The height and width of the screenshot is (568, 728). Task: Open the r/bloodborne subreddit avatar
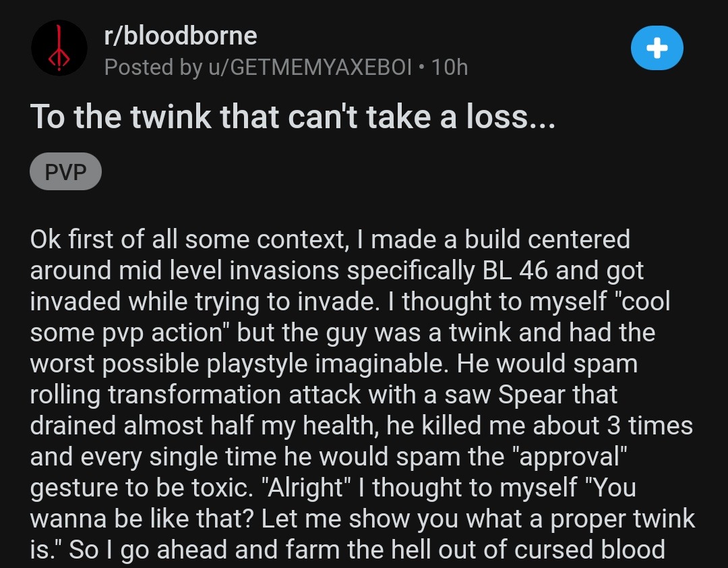pos(59,48)
